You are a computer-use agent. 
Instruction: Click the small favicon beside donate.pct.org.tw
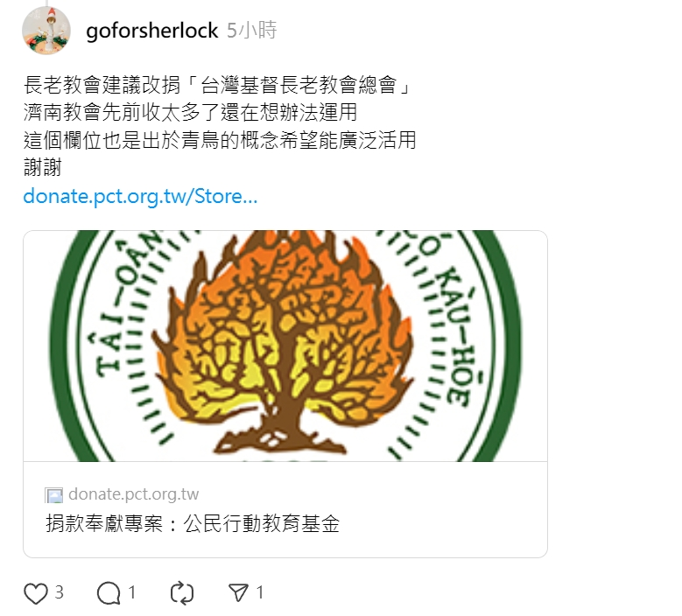point(53,495)
